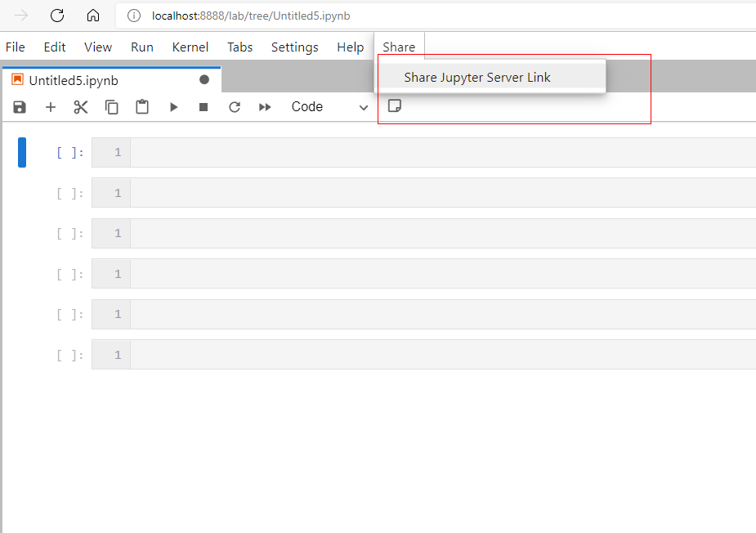Click into the second code cell editor
The height and width of the screenshot is (533, 756).
pos(443,193)
